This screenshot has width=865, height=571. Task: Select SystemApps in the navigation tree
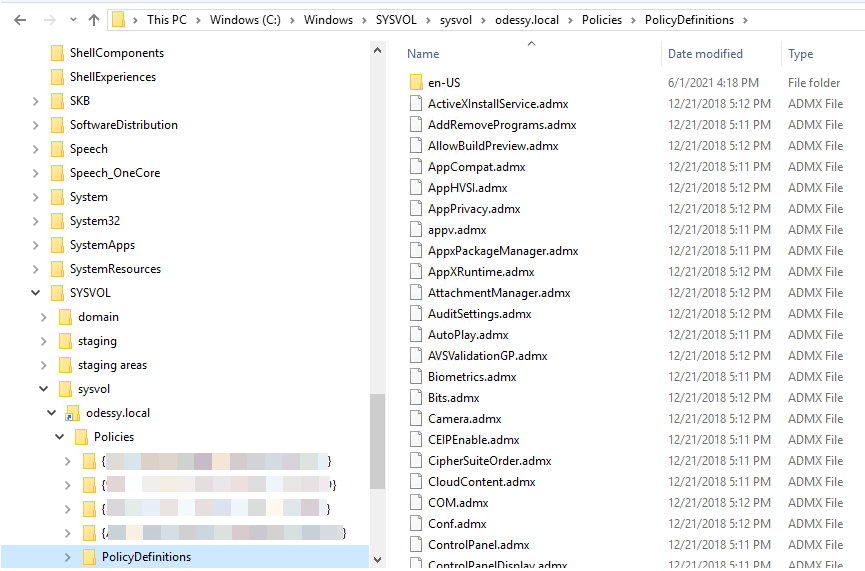click(x=102, y=245)
